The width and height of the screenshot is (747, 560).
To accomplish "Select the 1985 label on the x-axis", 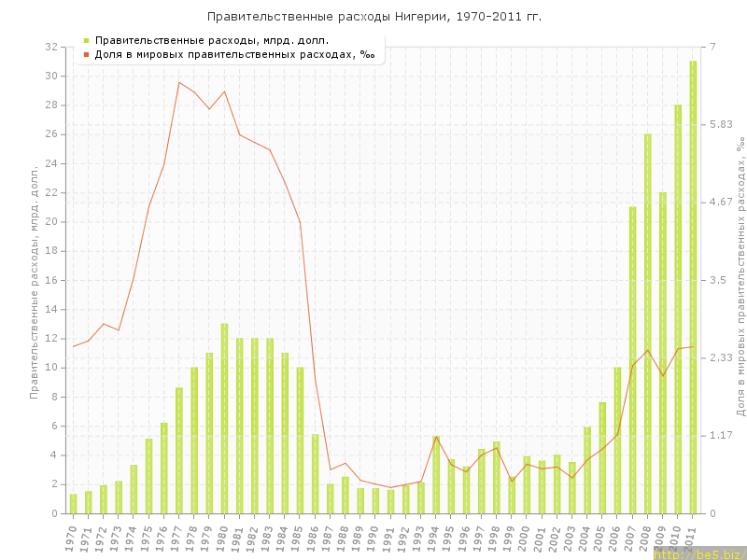I will 298,538.
